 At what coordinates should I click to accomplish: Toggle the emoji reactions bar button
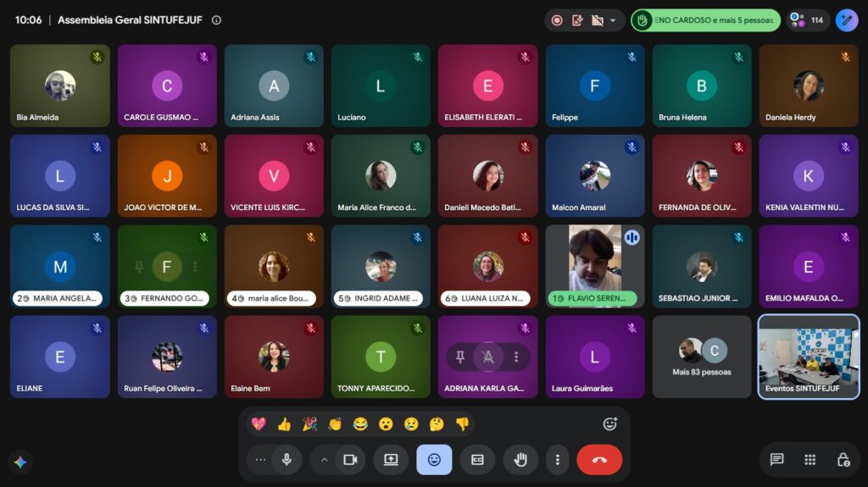(x=434, y=459)
